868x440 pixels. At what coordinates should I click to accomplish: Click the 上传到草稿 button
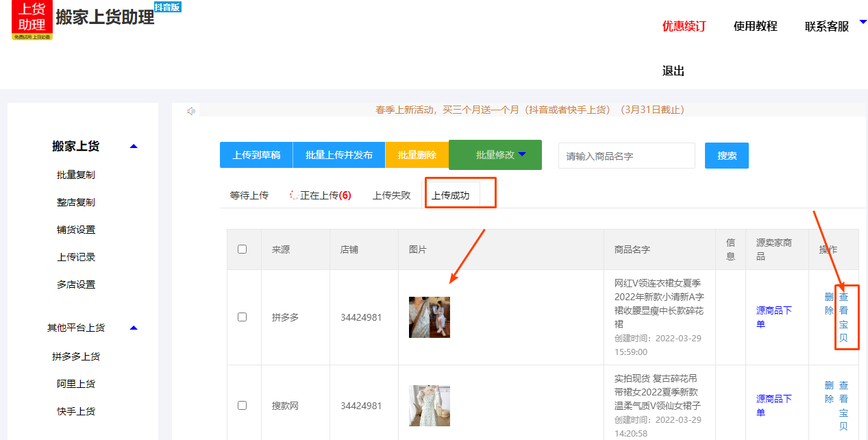pyautogui.click(x=256, y=155)
